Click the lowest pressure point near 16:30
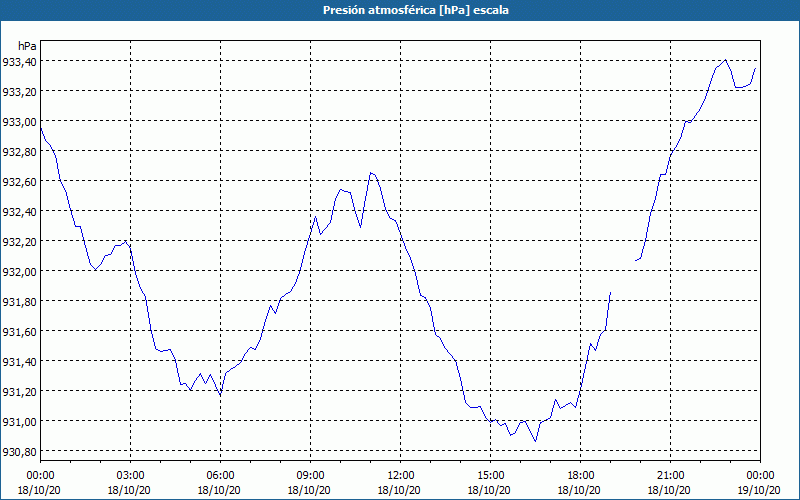The width and height of the screenshot is (800, 500). tap(535, 441)
